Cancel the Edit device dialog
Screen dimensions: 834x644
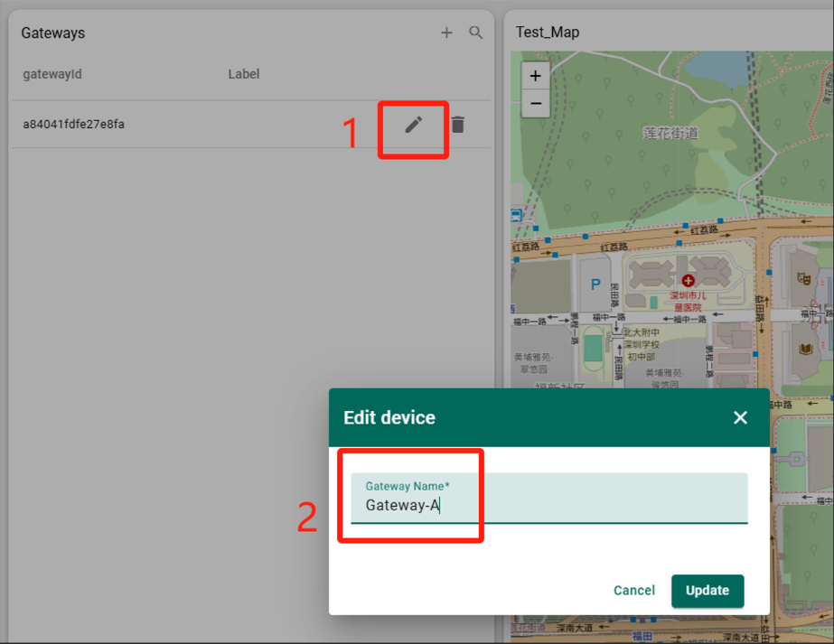(634, 591)
